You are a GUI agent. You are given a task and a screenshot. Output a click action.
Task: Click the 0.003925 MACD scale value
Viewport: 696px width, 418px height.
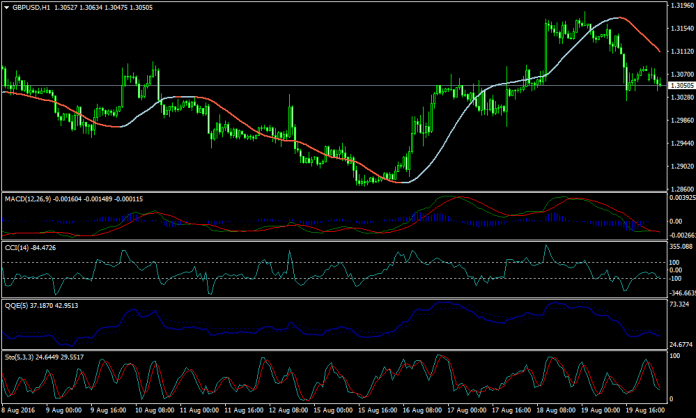pyautogui.click(x=680, y=198)
